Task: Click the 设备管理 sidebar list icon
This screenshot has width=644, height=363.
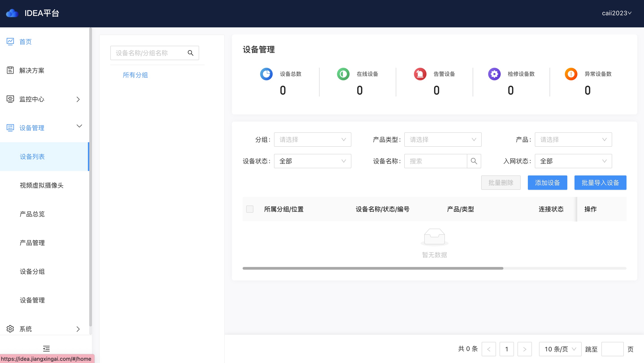Action: click(x=10, y=128)
